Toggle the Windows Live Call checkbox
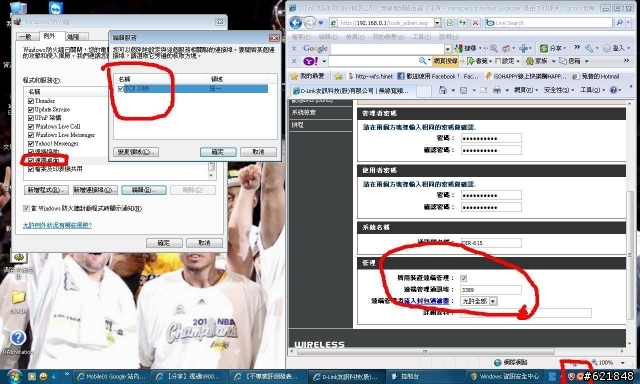This screenshot has height=384, width=640. (x=31, y=127)
